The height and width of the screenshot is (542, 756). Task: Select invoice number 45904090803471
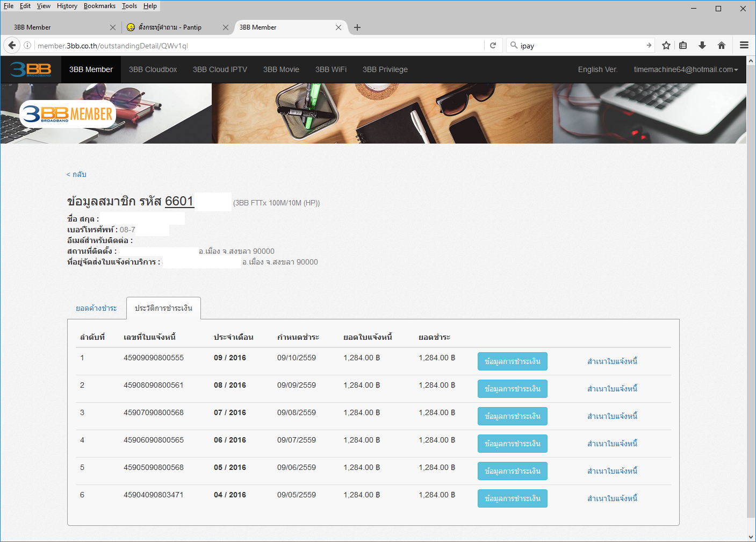(154, 495)
